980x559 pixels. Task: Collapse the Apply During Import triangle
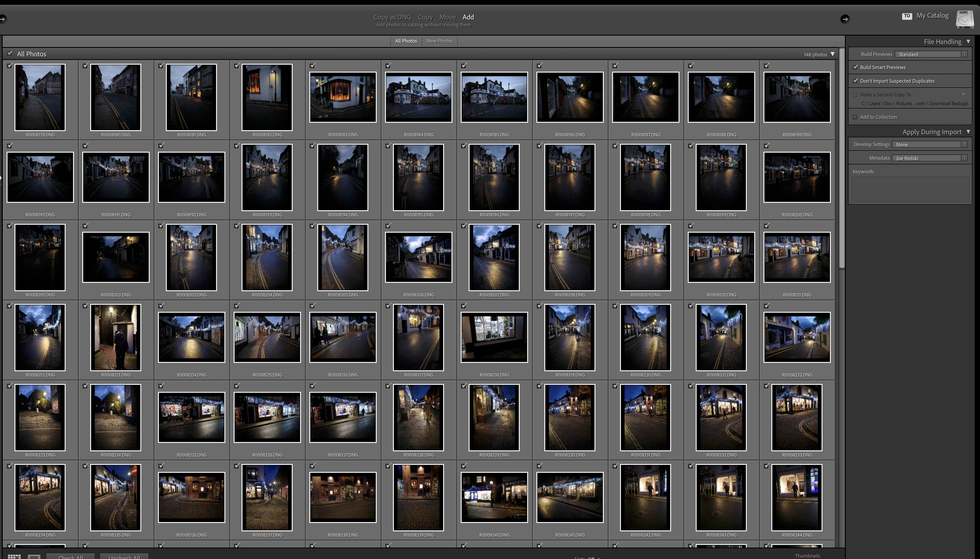[968, 132]
